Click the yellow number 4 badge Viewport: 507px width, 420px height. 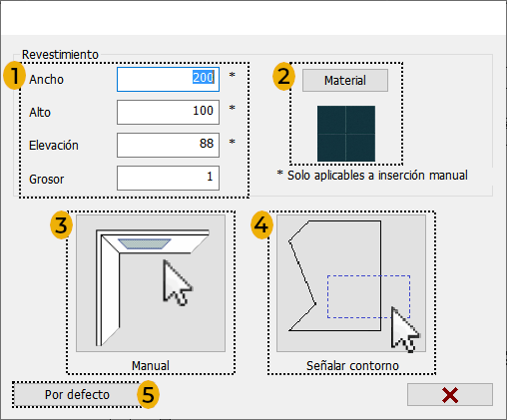click(261, 225)
